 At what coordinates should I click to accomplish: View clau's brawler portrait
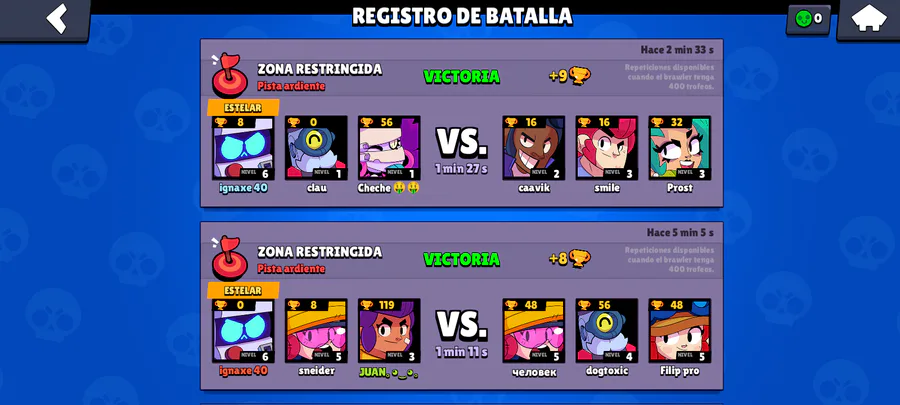click(x=316, y=148)
